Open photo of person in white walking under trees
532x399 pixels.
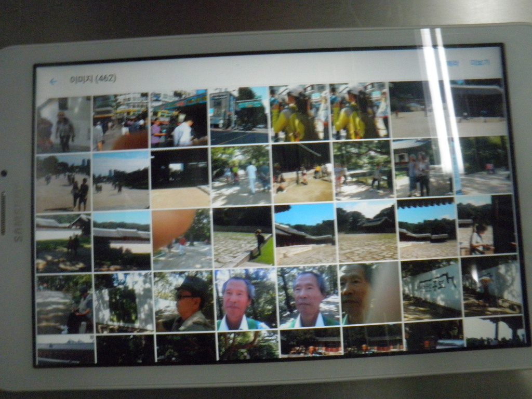click(241, 176)
